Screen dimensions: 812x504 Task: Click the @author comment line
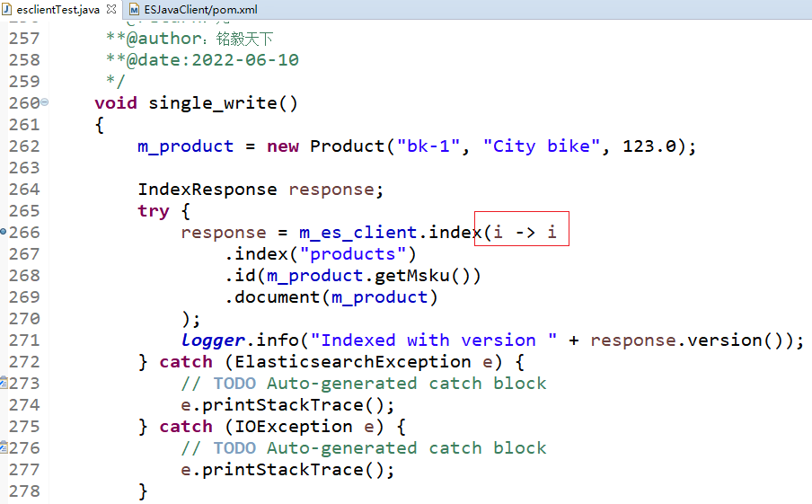point(190,39)
